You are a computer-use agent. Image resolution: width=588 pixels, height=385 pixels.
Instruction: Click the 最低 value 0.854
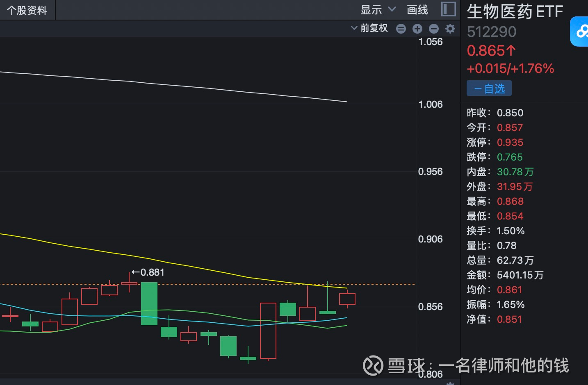pyautogui.click(x=510, y=216)
